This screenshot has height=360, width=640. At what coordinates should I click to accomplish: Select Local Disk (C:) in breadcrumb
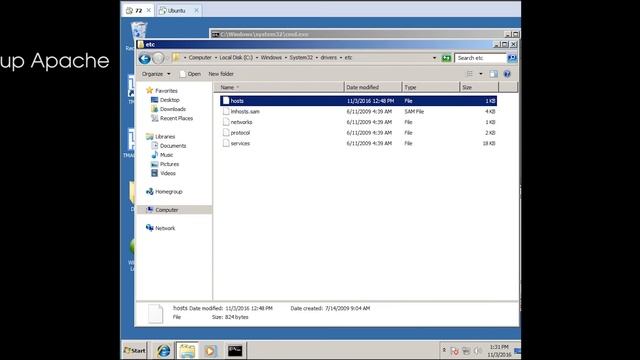click(x=236, y=58)
